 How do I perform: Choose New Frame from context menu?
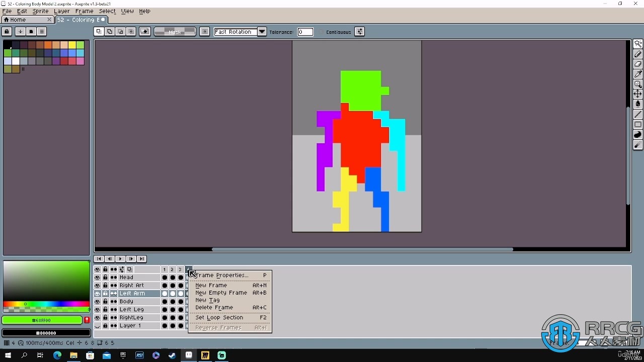[x=230, y=285]
